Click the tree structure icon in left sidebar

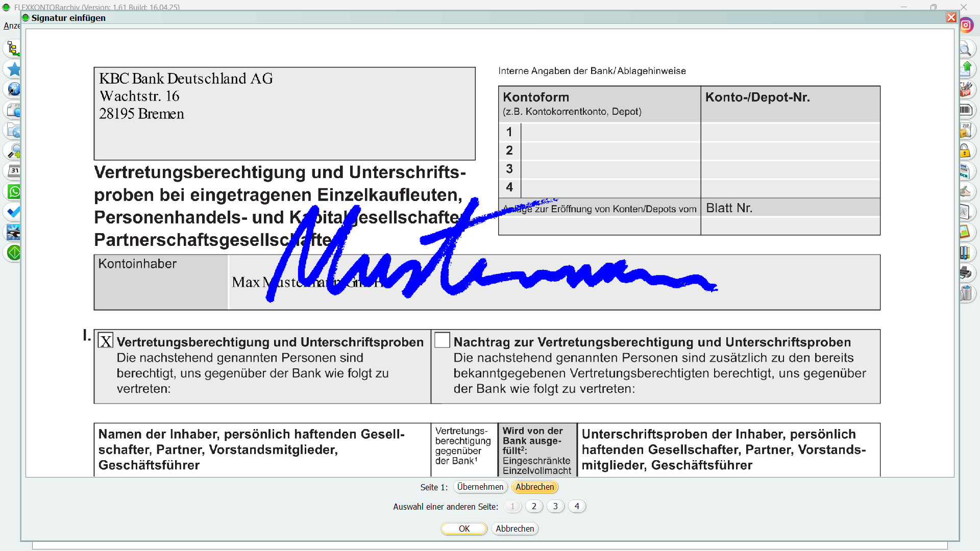point(13,49)
